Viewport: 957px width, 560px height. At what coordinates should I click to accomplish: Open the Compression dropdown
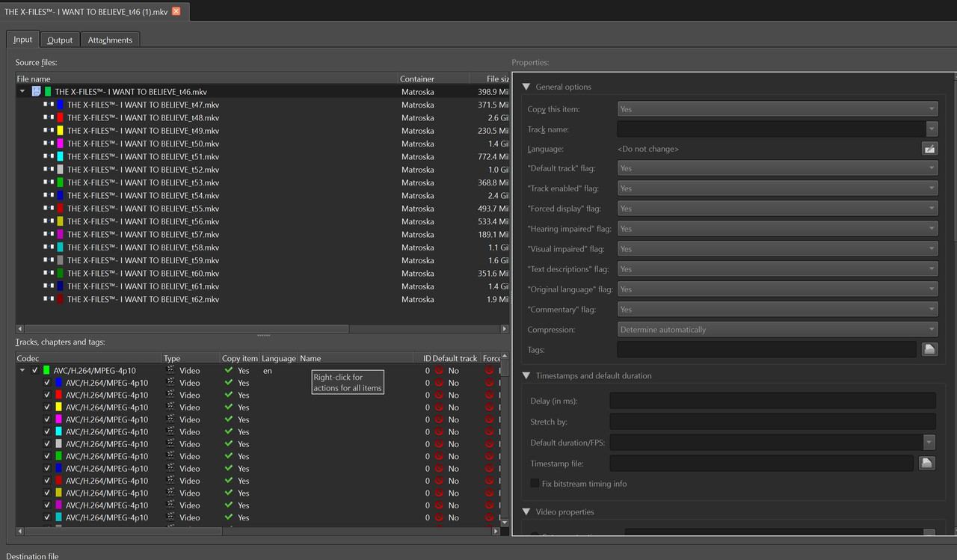(x=778, y=329)
